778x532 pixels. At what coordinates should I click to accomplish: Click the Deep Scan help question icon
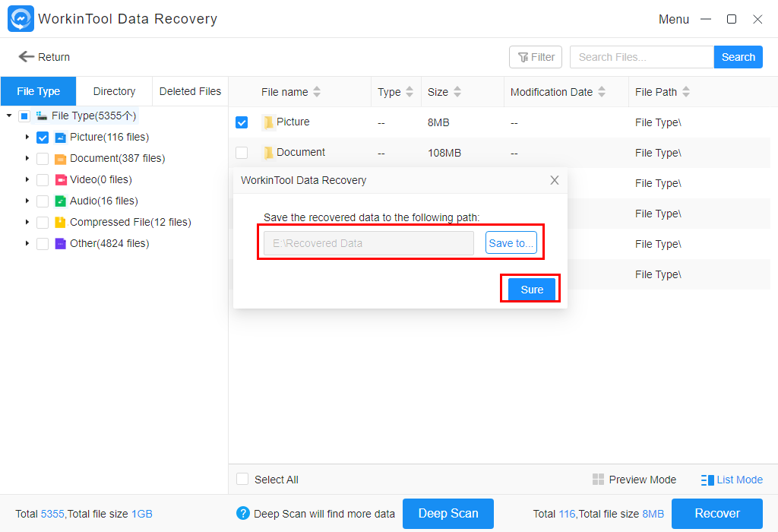pos(243,513)
